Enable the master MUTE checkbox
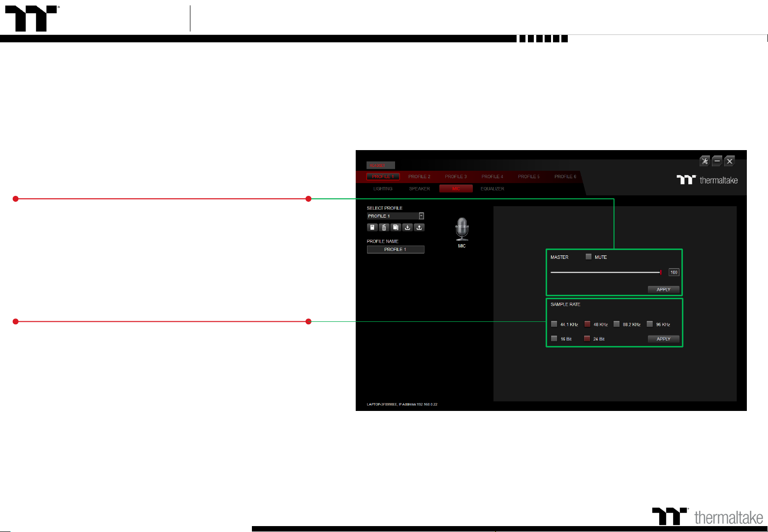This screenshot has height=532, width=768. click(588, 257)
